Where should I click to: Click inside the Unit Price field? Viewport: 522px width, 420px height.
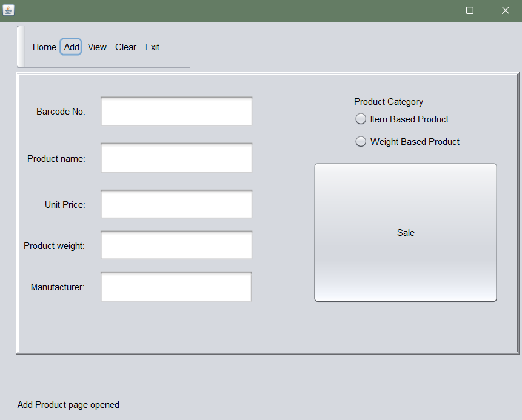176,204
